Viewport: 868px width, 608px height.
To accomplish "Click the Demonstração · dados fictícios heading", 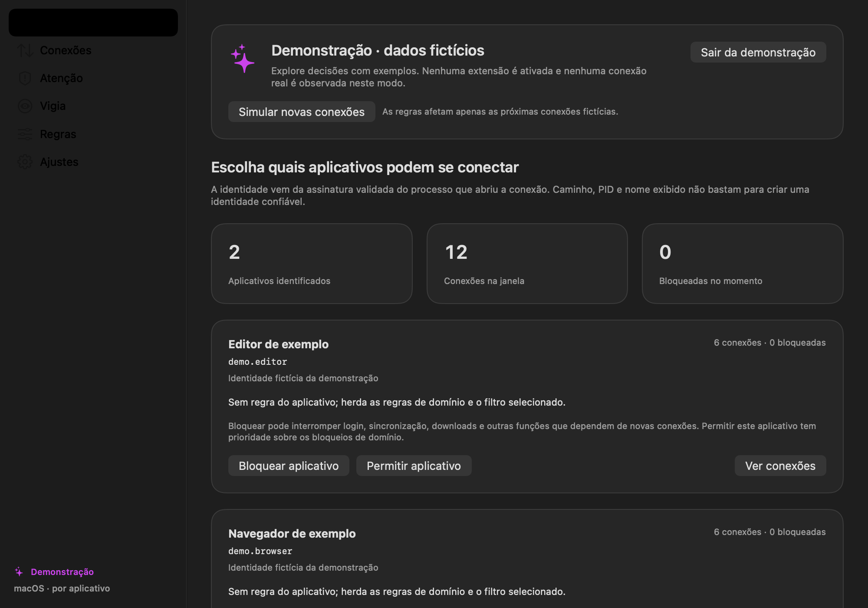I will click(x=378, y=50).
